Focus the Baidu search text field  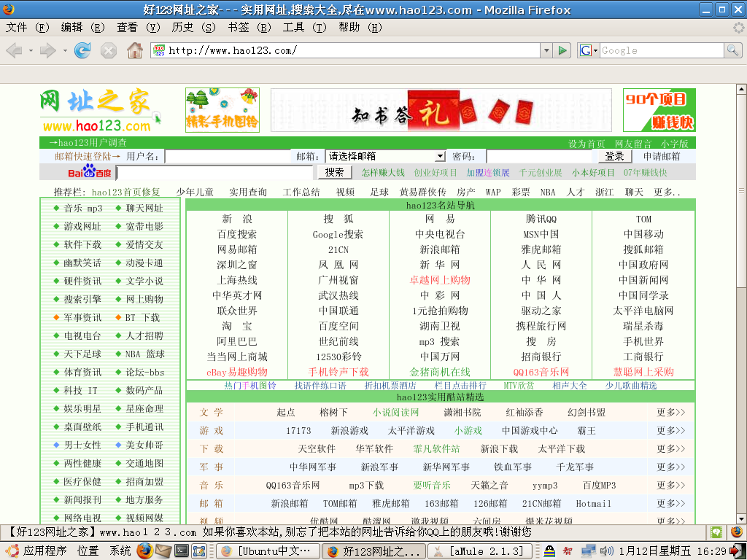pyautogui.click(x=214, y=172)
